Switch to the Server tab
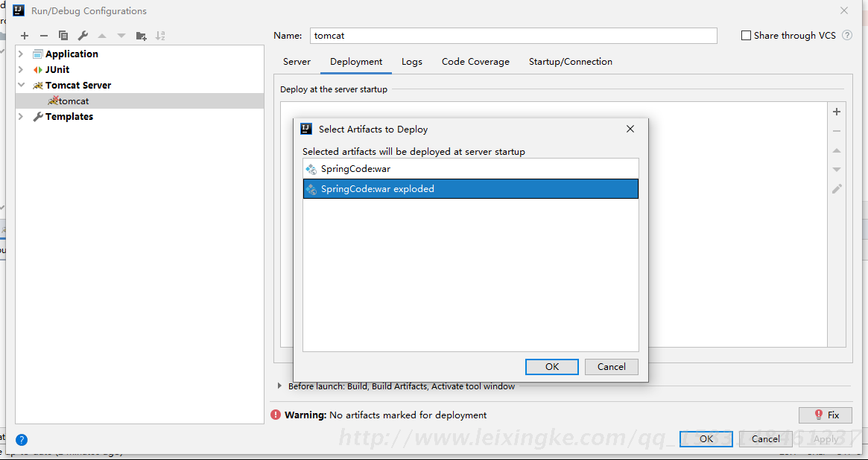 point(297,62)
